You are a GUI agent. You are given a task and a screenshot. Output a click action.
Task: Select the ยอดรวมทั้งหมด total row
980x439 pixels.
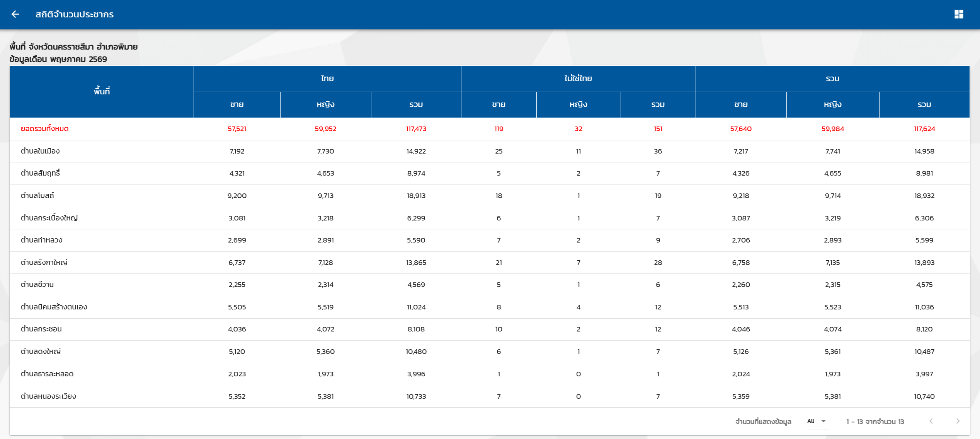coord(490,129)
